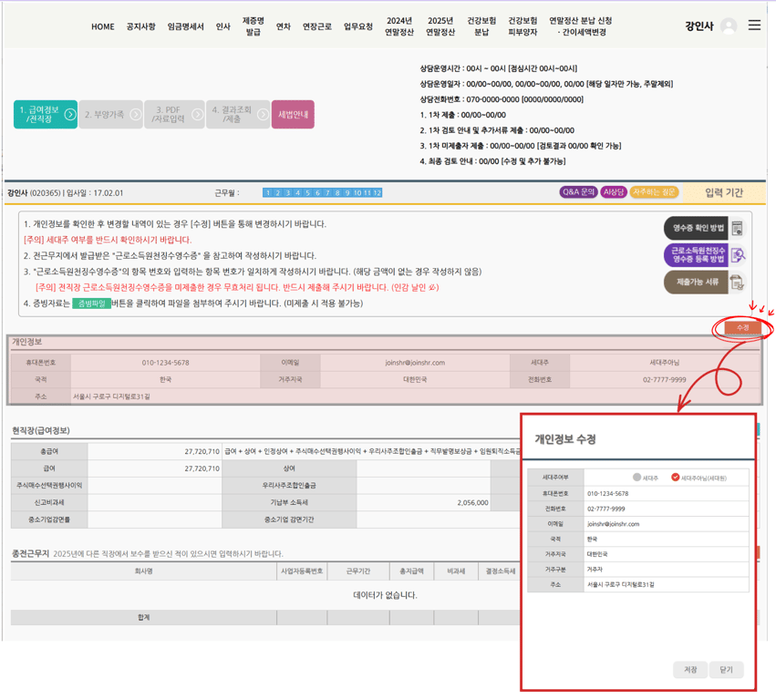The height and width of the screenshot is (700, 776).
Task: Click the 세대주아님 value in 개인정보 table
Action: (664, 363)
